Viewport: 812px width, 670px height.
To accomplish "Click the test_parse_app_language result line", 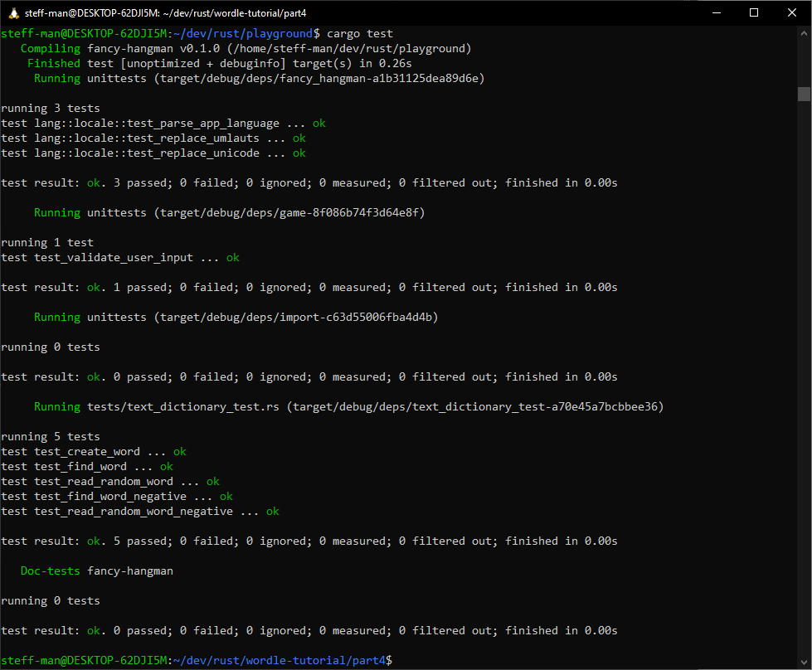I will click(x=163, y=124).
